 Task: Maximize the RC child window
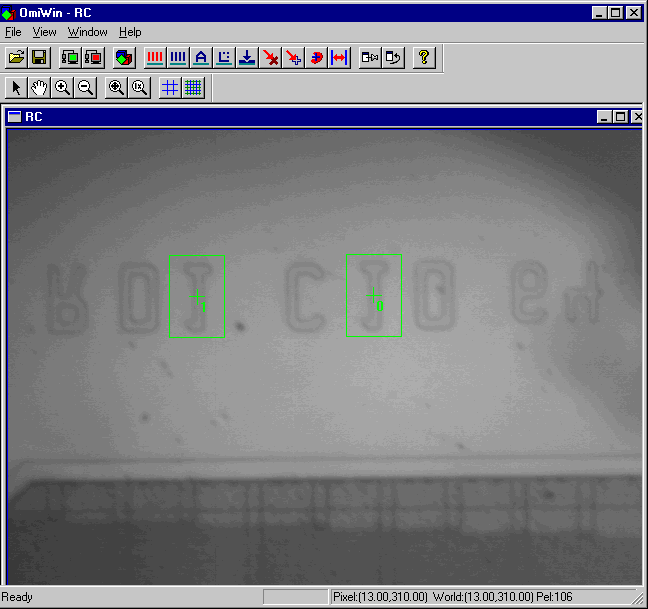620,117
